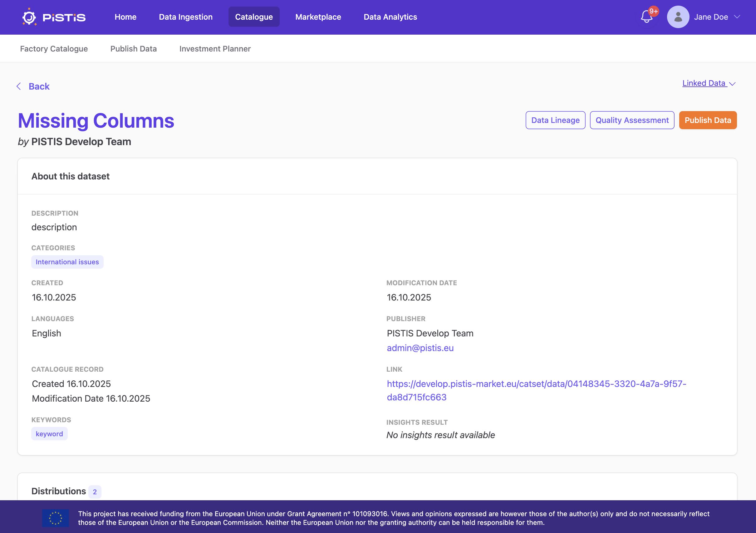The height and width of the screenshot is (533, 756).
Task: Click the Missing Columns dataset title
Action: pos(96,121)
